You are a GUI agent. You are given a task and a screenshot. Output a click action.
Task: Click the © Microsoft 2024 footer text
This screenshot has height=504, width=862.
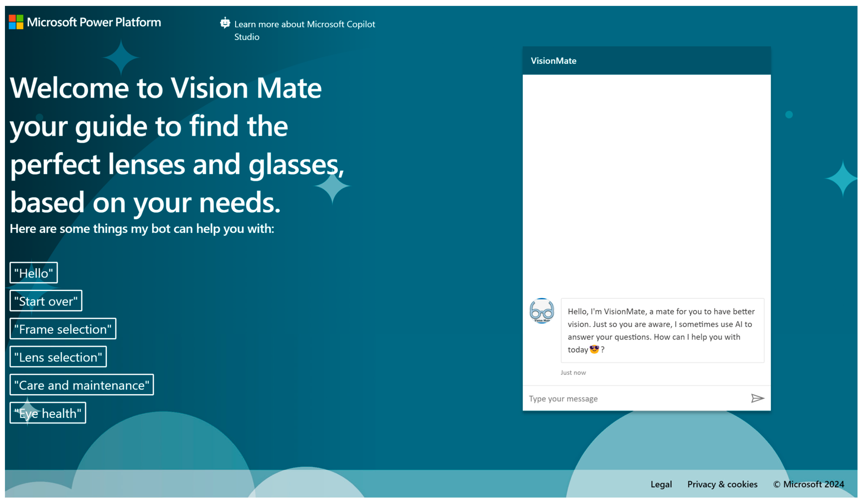(808, 484)
